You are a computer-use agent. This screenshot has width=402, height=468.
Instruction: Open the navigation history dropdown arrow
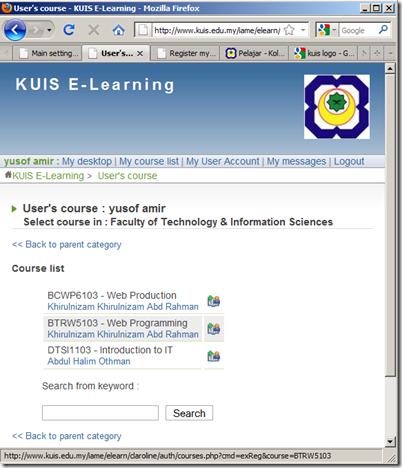click(49, 30)
